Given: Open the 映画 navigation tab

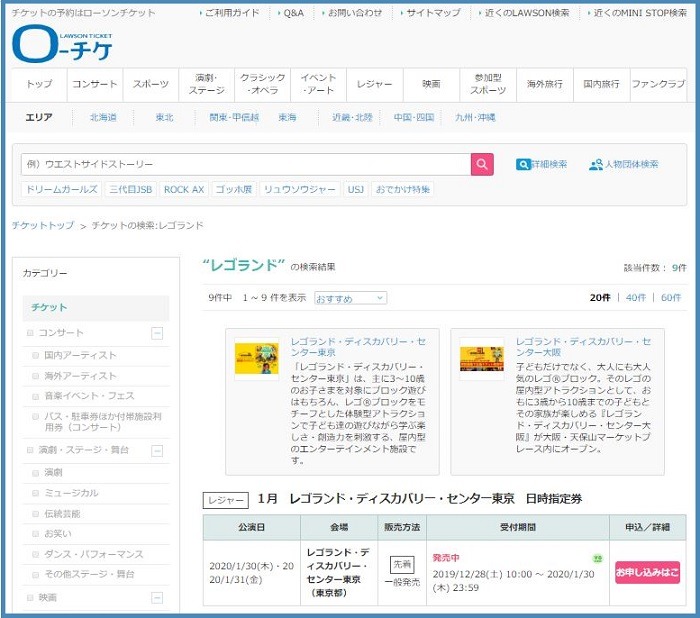Looking at the screenshot, I should point(431,84).
